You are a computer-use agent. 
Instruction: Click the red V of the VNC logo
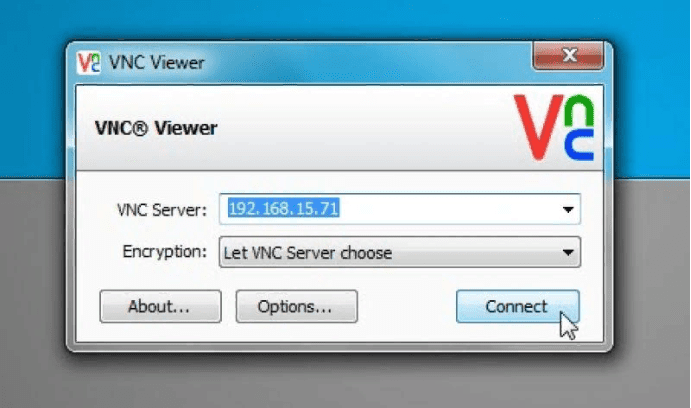[538, 127]
